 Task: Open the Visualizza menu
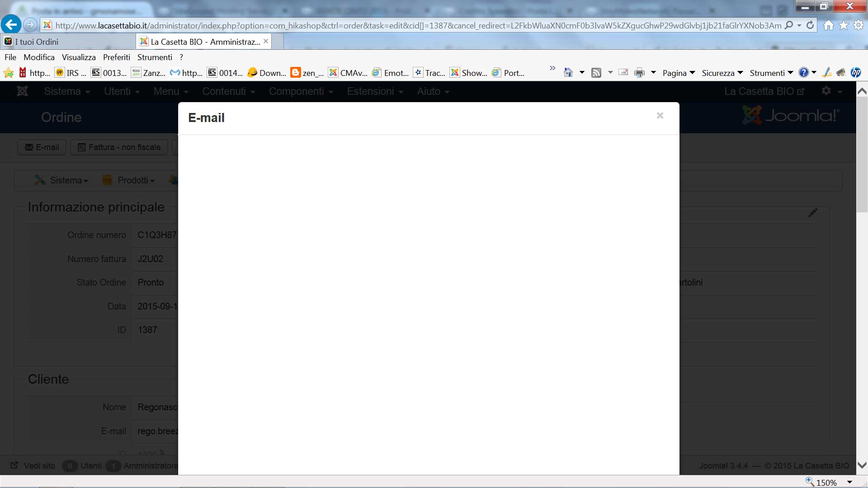[79, 57]
